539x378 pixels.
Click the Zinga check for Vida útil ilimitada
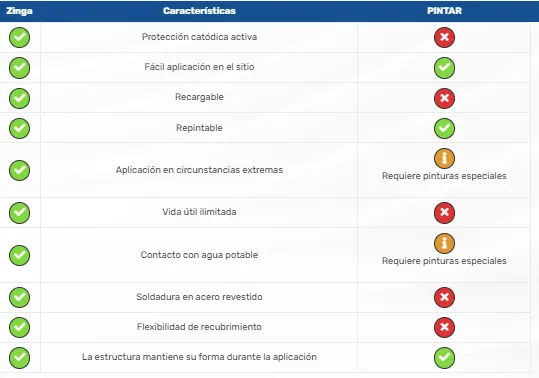20,213
